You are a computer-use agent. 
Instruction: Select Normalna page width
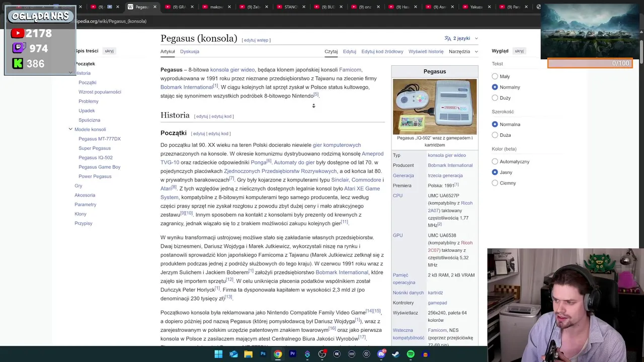[x=495, y=124]
